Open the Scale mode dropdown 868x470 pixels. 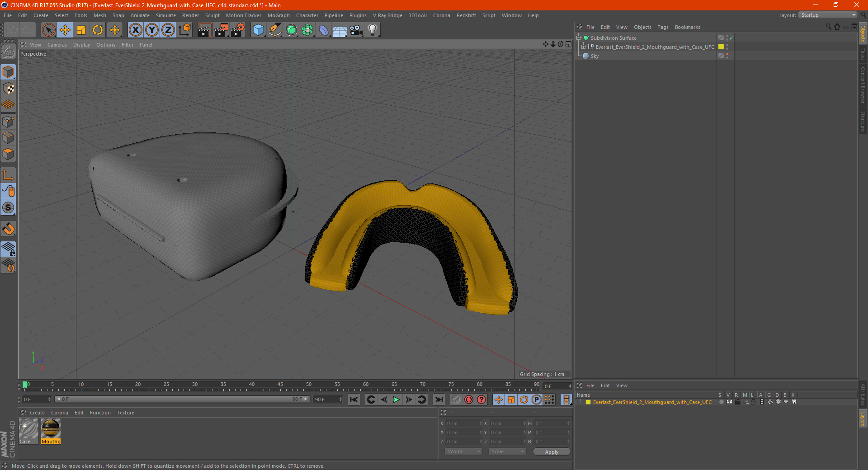[x=507, y=451]
